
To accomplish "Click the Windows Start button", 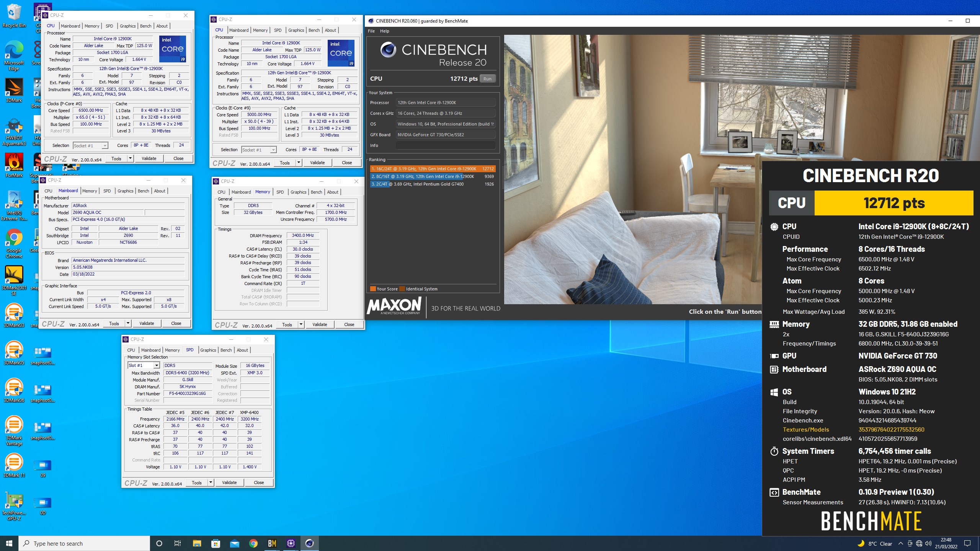I will (x=9, y=543).
